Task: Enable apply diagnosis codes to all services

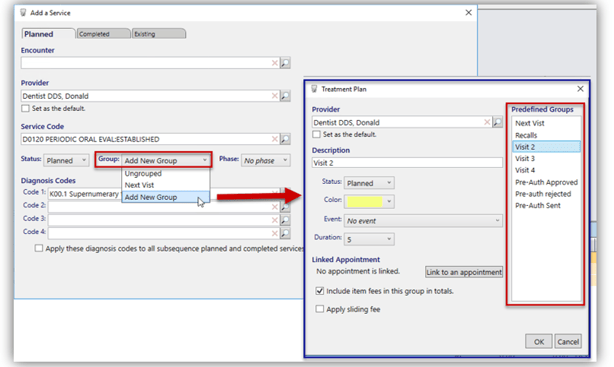Action: point(38,248)
